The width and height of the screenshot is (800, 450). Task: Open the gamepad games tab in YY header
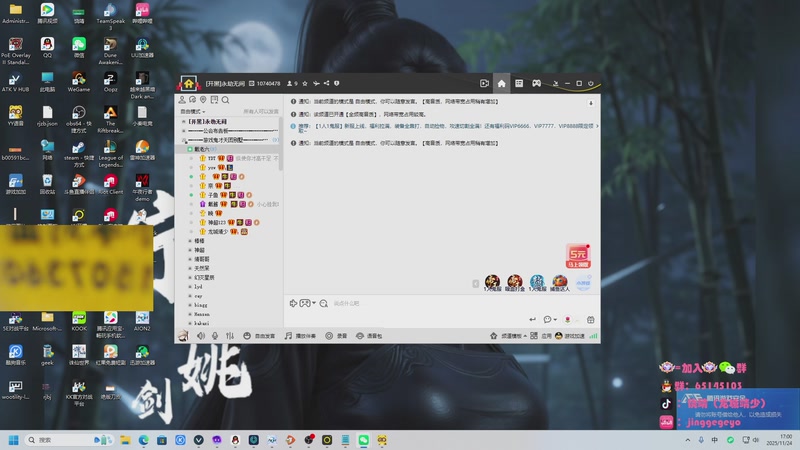536,83
